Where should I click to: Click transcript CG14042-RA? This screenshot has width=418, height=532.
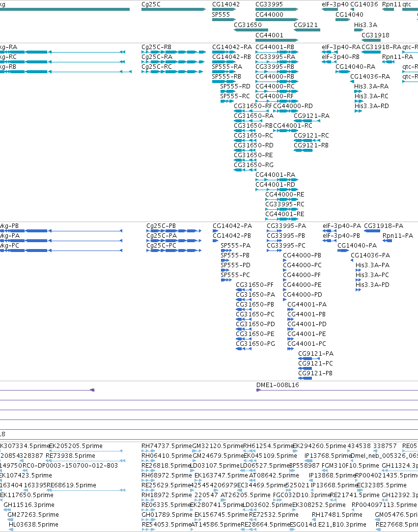pos(223,52)
